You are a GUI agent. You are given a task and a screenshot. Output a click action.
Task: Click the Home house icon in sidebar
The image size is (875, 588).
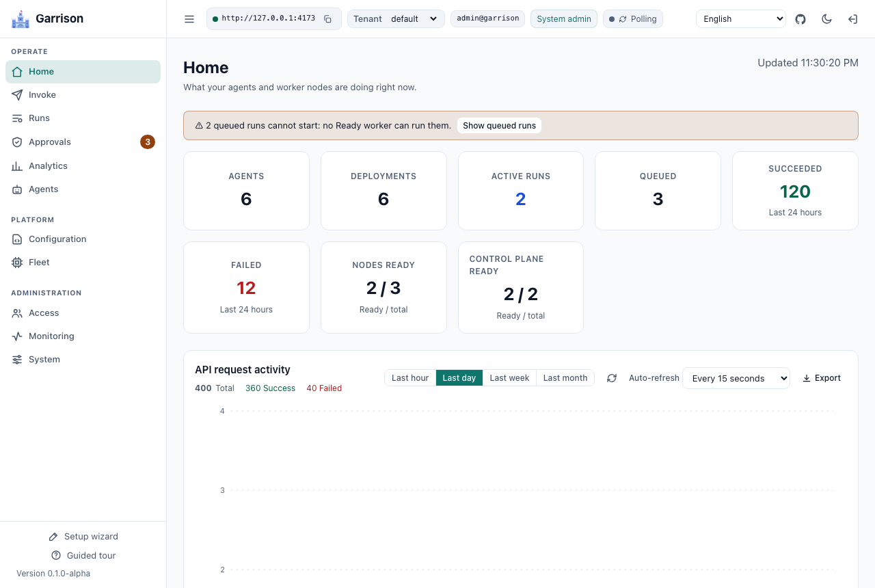pos(17,72)
